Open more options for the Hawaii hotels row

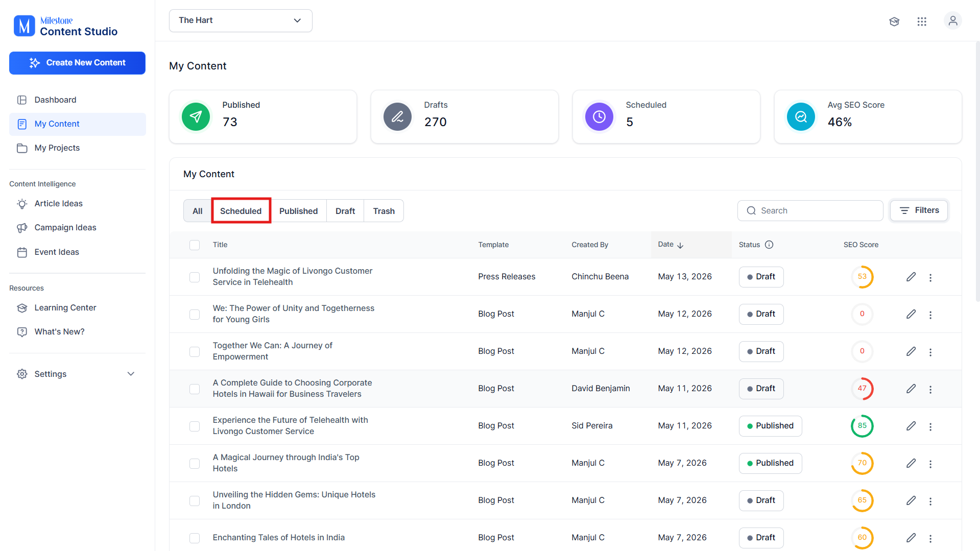(930, 389)
